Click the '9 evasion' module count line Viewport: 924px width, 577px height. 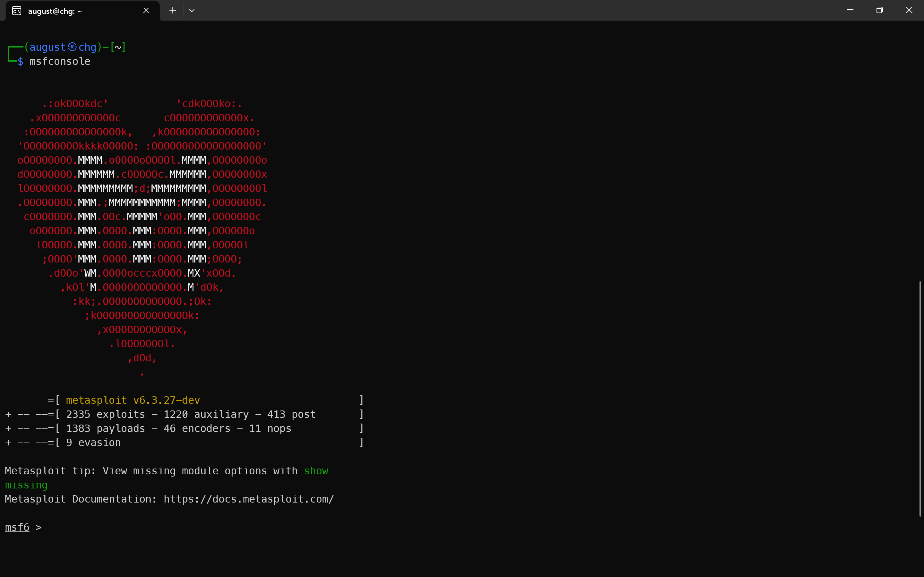click(93, 442)
